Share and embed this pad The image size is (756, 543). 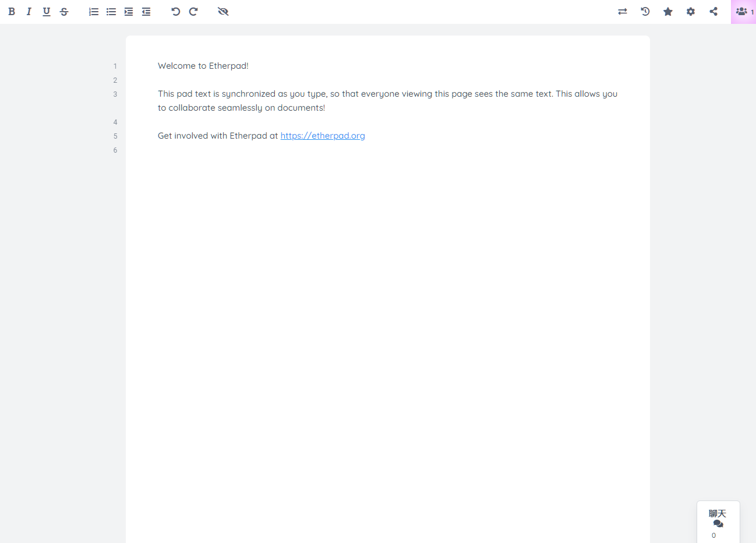[713, 12]
